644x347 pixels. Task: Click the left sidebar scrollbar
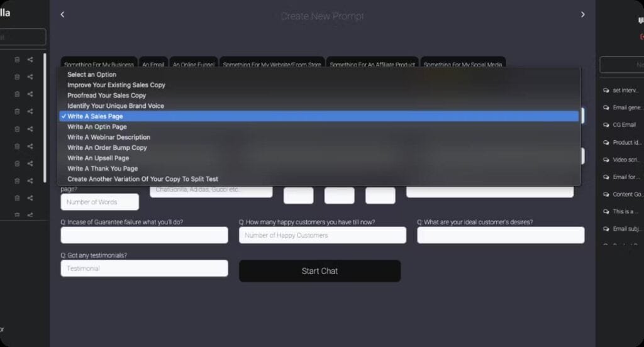[45, 118]
